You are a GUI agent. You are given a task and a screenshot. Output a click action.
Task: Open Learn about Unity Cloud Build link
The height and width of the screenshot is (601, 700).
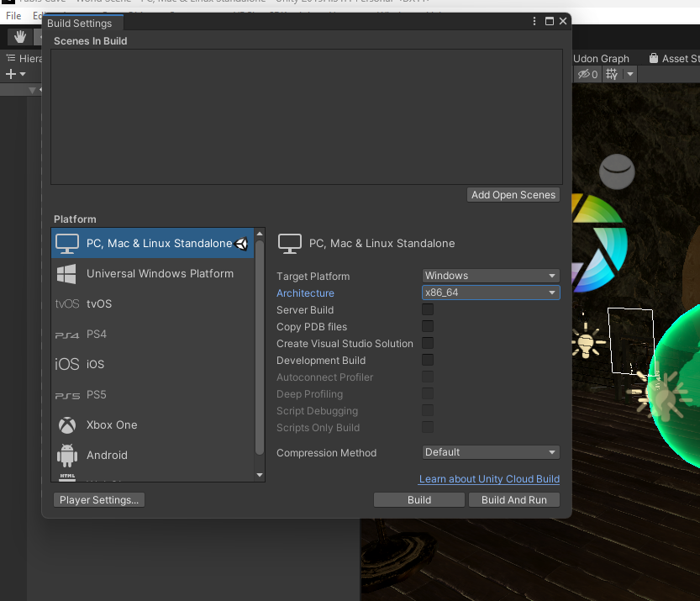[x=489, y=479]
